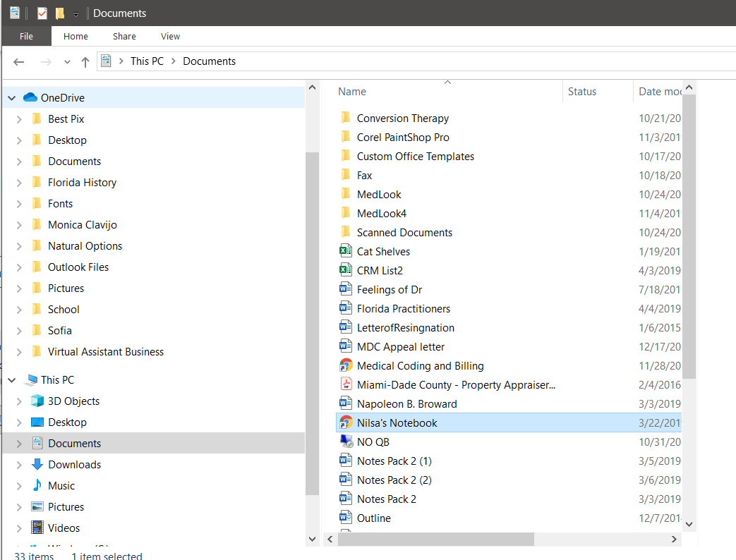Click This PC in the address bar
736x560 pixels.
pyautogui.click(x=147, y=61)
